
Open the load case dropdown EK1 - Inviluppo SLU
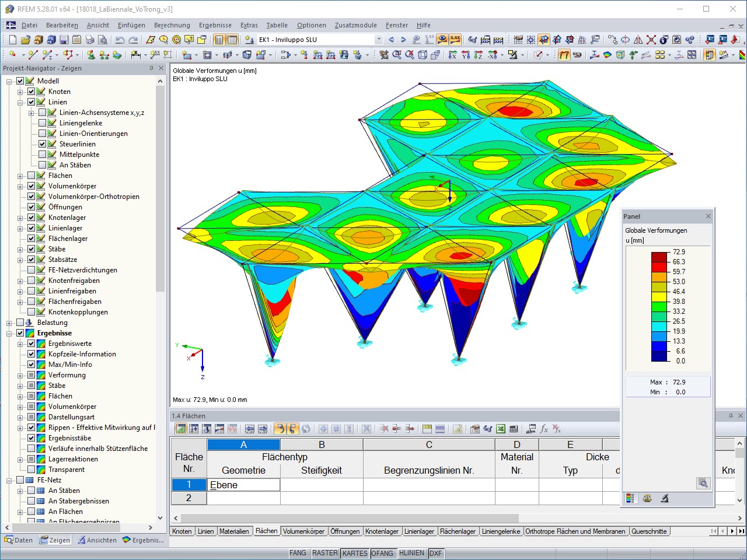(x=379, y=40)
